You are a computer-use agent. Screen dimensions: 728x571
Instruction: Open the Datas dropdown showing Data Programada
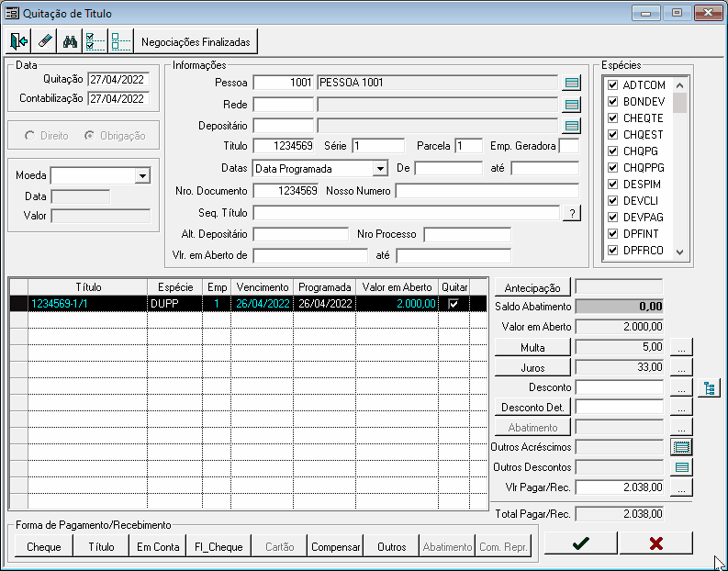click(380, 169)
